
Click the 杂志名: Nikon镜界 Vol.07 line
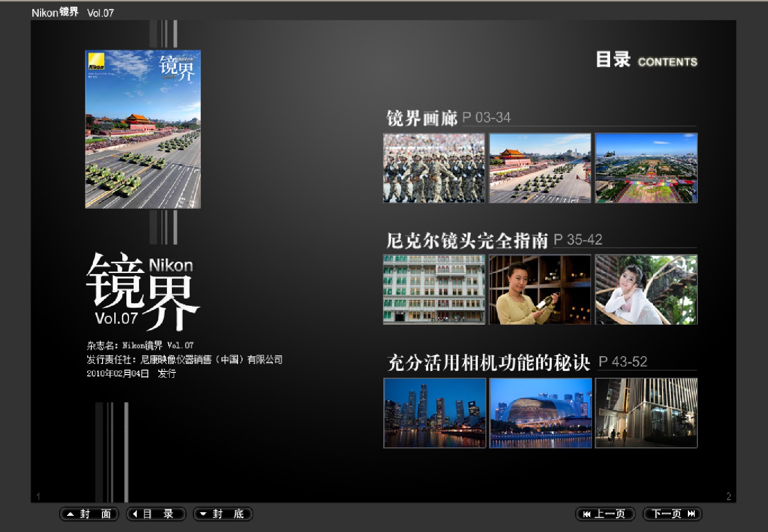tap(140, 345)
